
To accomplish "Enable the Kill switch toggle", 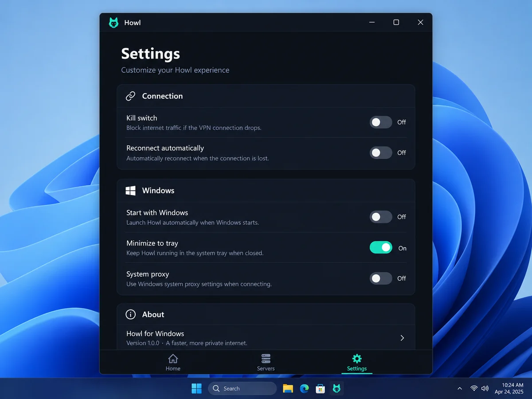I will [x=381, y=122].
